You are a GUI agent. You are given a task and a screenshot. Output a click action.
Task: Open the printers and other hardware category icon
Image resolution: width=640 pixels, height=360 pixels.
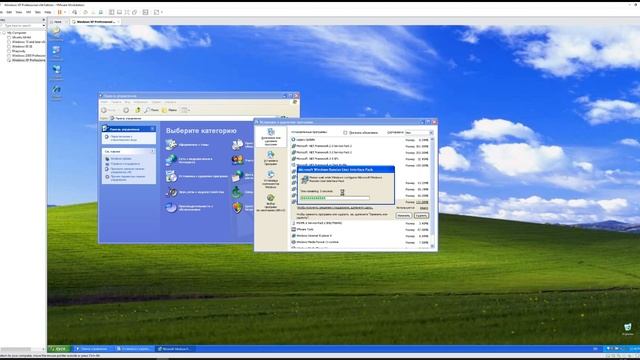coord(238,144)
